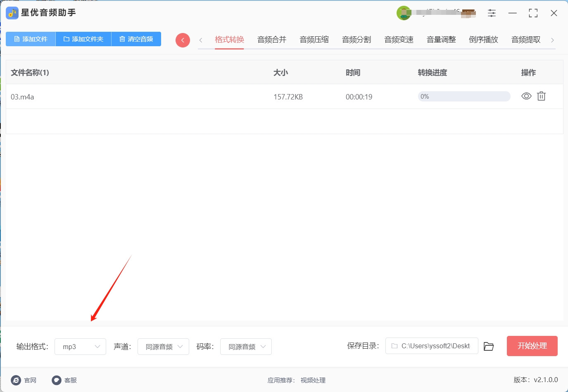Click the 00:00:19 duration cell

[x=359, y=97]
